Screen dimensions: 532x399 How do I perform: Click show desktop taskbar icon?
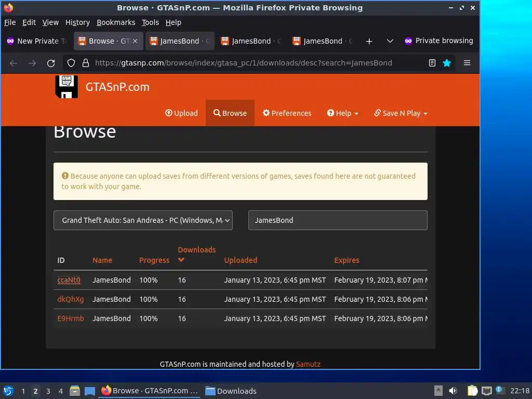click(x=89, y=391)
